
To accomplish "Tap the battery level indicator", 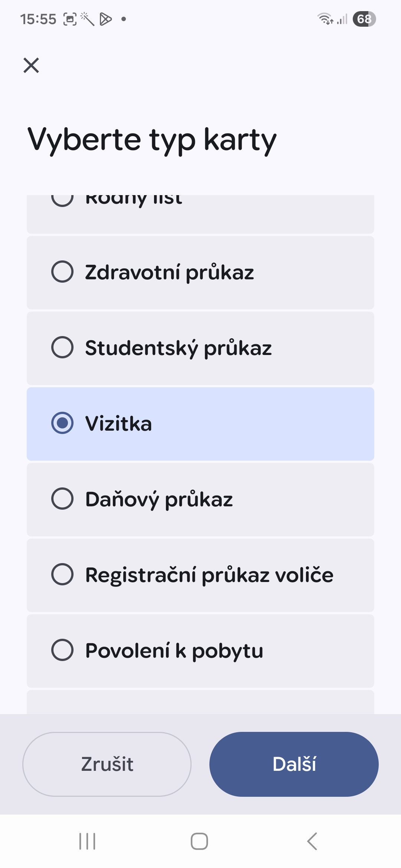I will pos(364,19).
